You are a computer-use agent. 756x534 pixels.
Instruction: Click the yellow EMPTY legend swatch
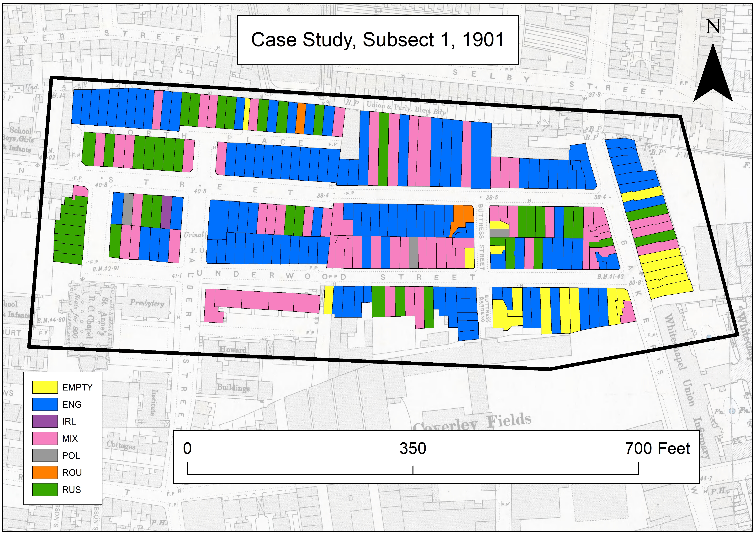(x=45, y=387)
